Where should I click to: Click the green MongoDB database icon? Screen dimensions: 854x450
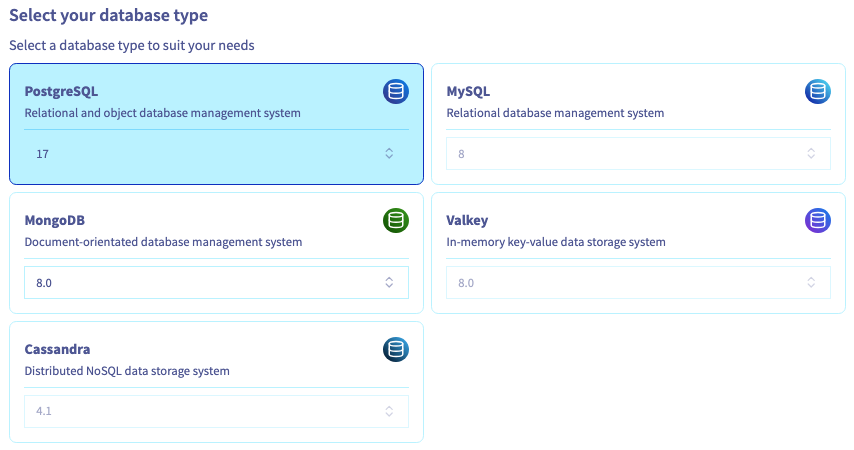(396, 221)
